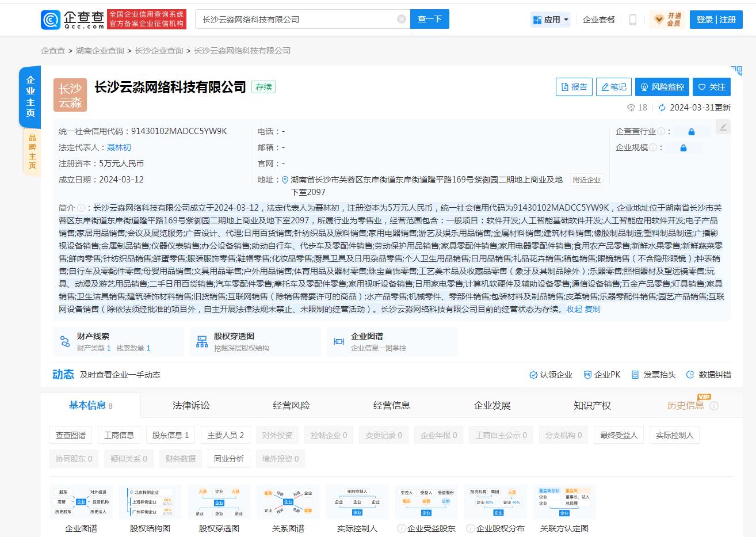Open the 报告 report button

click(574, 87)
